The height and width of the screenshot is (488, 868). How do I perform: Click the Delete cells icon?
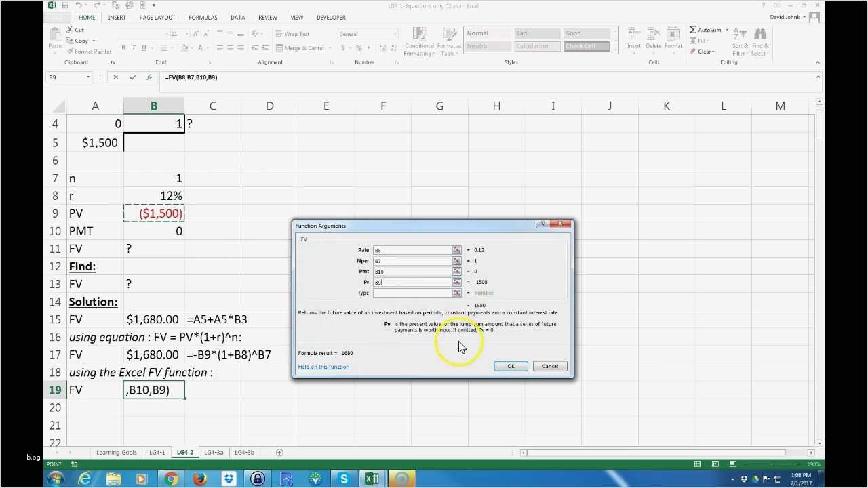654,40
